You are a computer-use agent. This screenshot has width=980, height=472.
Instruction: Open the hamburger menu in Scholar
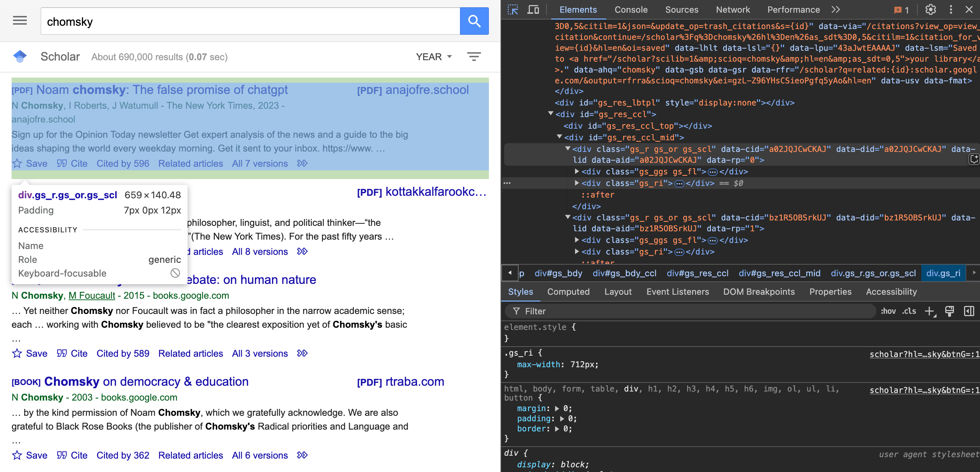(x=20, y=21)
